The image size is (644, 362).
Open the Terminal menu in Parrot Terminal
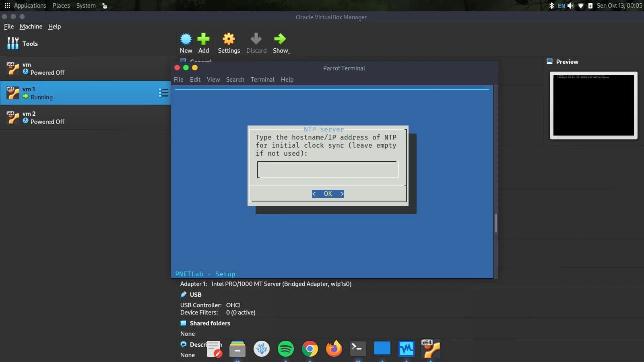(x=262, y=79)
